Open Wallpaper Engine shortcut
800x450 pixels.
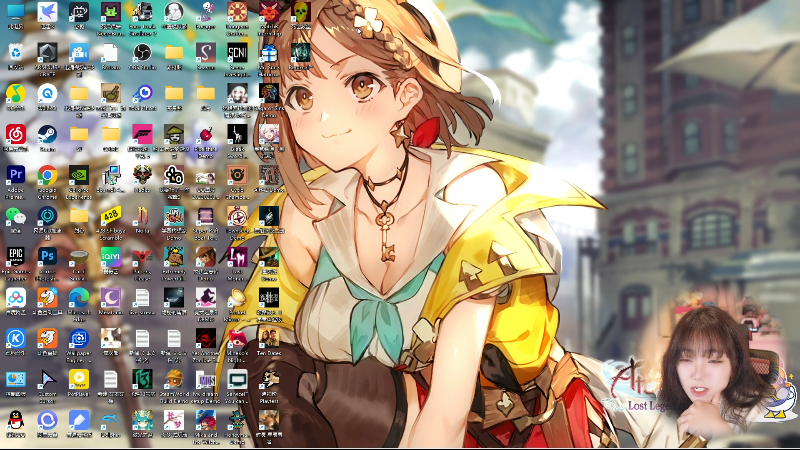click(79, 338)
